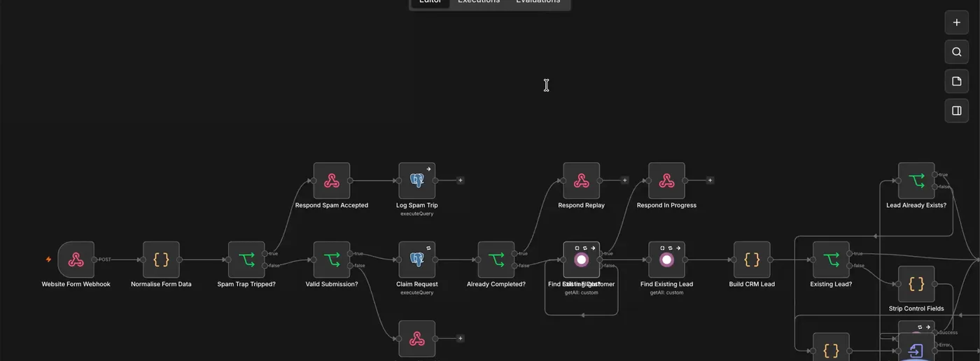The image size is (980, 361).
Task: Add node after Log Spam Trip plus button
Action: click(x=461, y=180)
